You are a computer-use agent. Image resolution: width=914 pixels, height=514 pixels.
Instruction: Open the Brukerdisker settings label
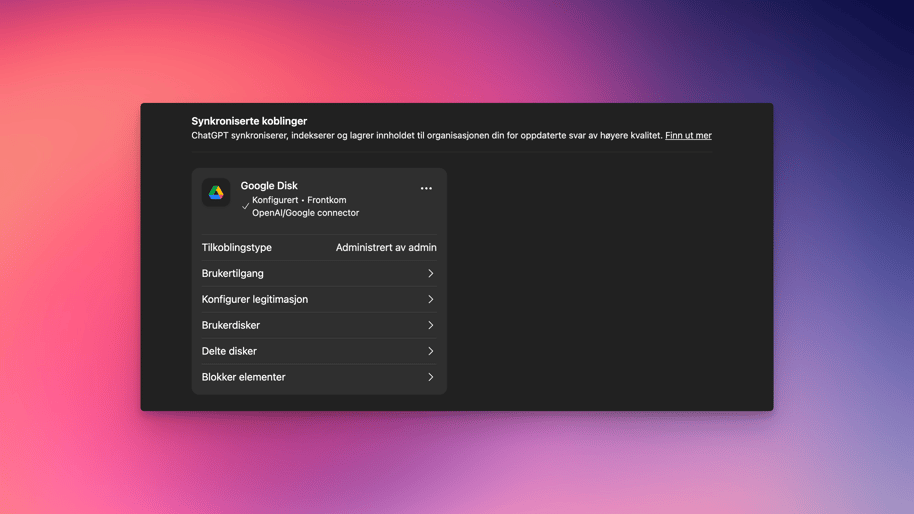point(231,325)
